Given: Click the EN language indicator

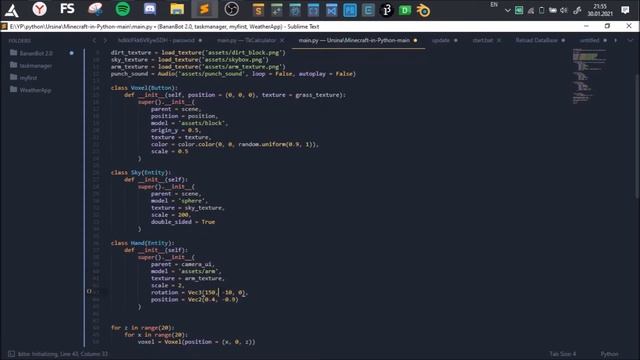Looking at the screenshot, I should tap(494, 5).
